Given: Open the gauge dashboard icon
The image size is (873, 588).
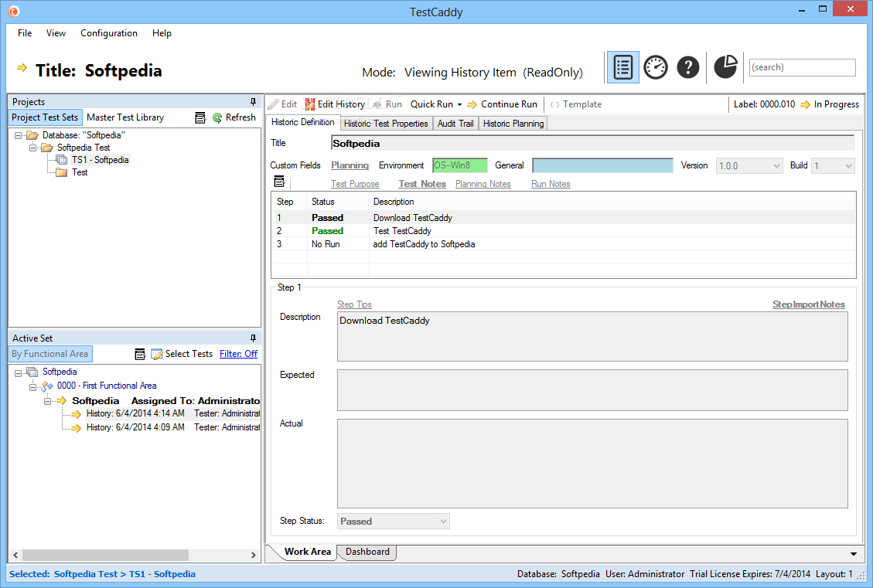Looking at the screenshot, I should pyautogui.click(x=655, y=67).
